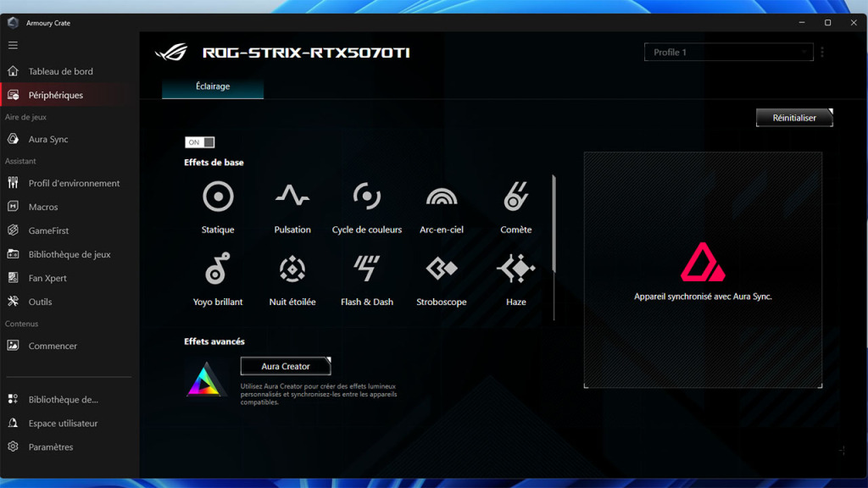Screen dimensions: 868x488
Task: Turn off the lighting ON switch
Action: pyautogui.click(x=199, y=142)
